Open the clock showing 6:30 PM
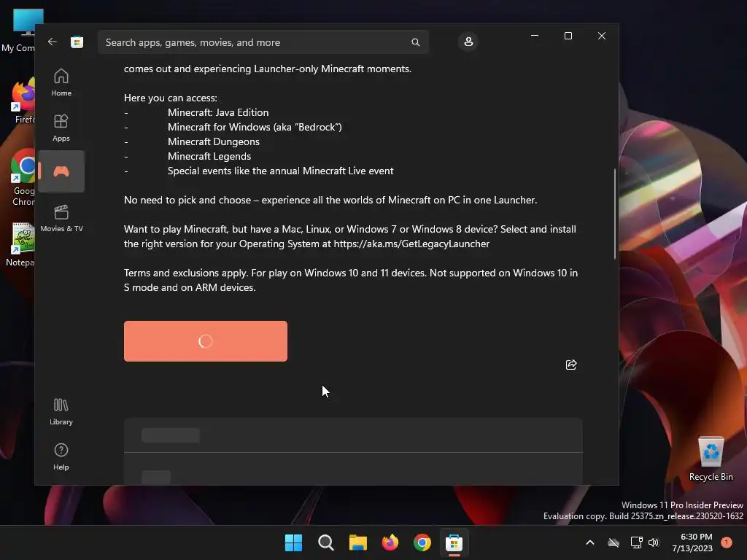This screenshot has width=747, height=560. 692,542
